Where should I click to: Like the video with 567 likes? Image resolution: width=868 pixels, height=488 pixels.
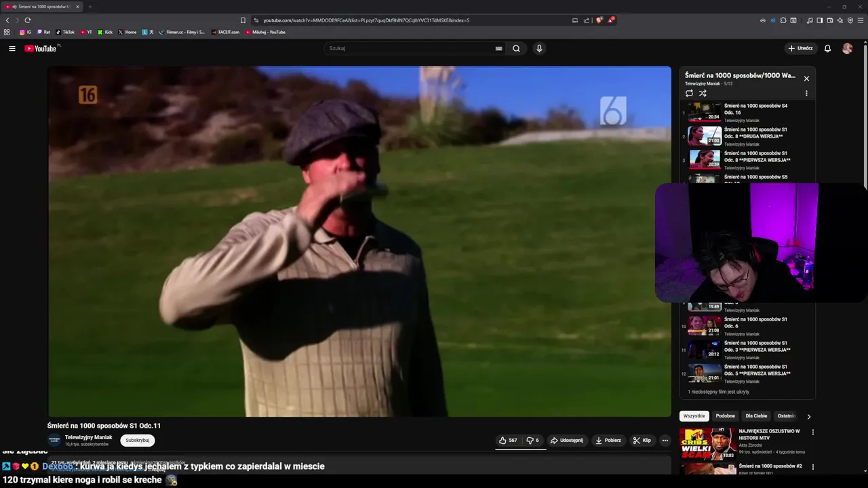508,440
